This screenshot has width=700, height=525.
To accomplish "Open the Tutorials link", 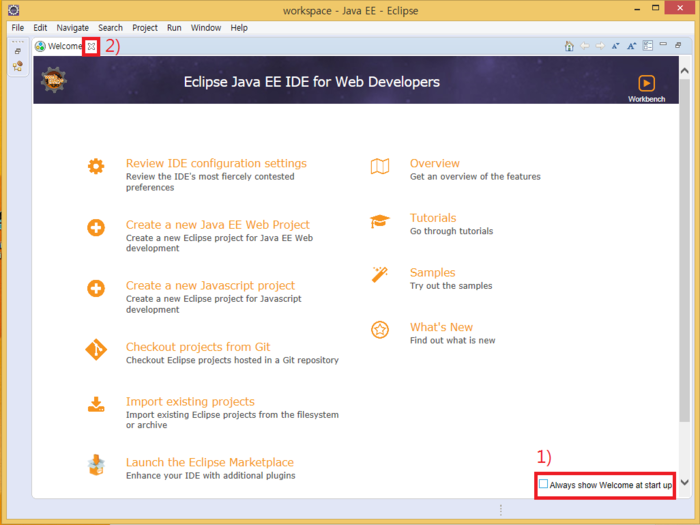I will (433, 218).
